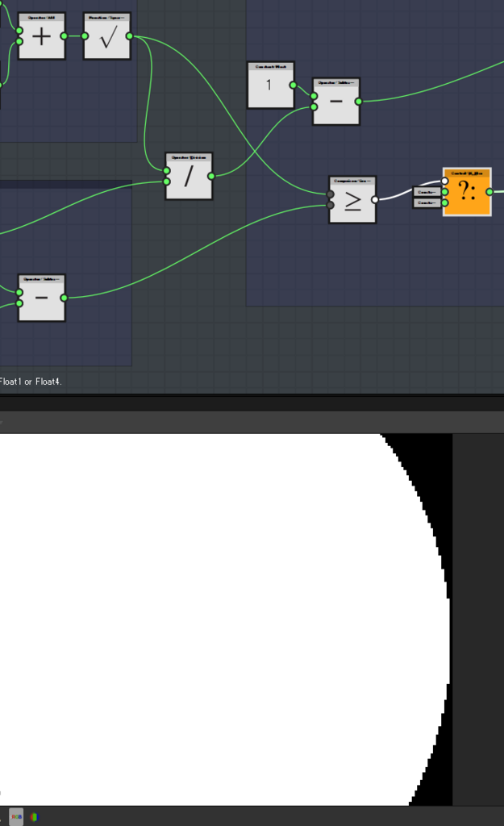504x826 pixels.
Task: Click lower gray input port of comparison node
Action: [x=330, y=205]
